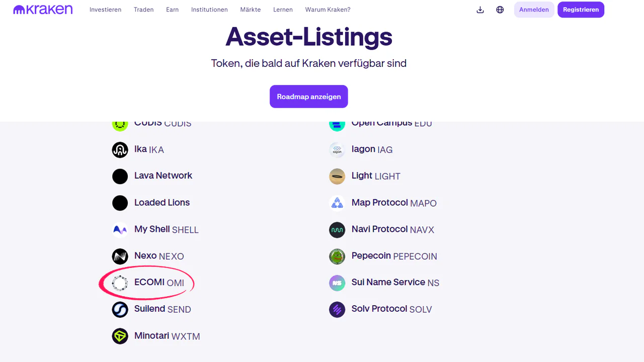Open the Traden menu
The height and width of the screenshot is (362, 644).
(143, 10)
